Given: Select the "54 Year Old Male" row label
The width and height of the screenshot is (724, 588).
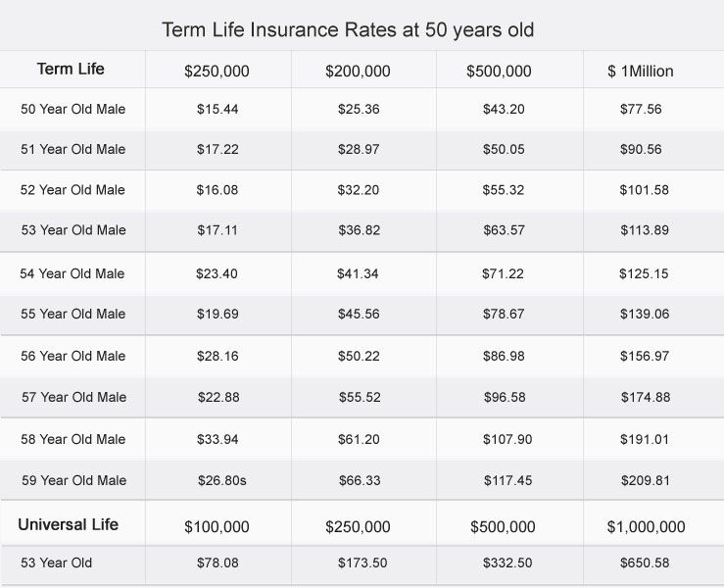Looking at the screenshot, I should click(73, 273).
